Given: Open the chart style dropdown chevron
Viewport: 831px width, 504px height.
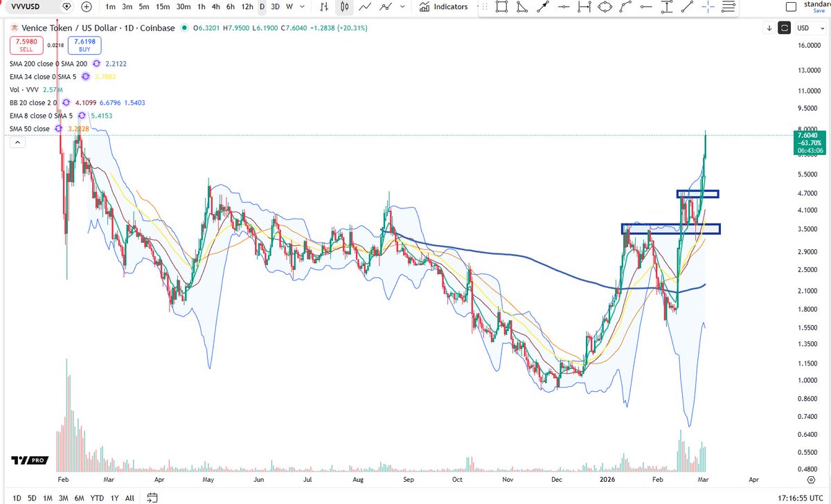Looking at the screenshot, I should coord(401,6).
